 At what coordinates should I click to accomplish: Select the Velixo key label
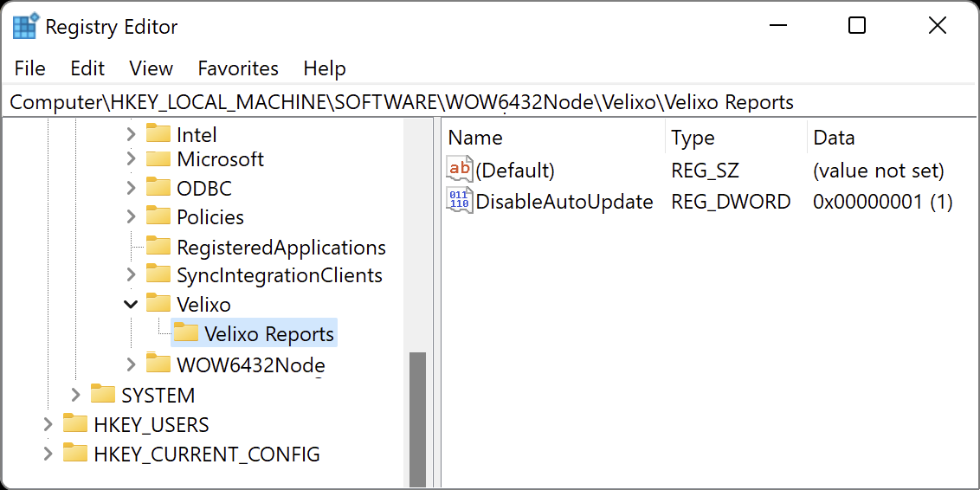coord(203,305)
